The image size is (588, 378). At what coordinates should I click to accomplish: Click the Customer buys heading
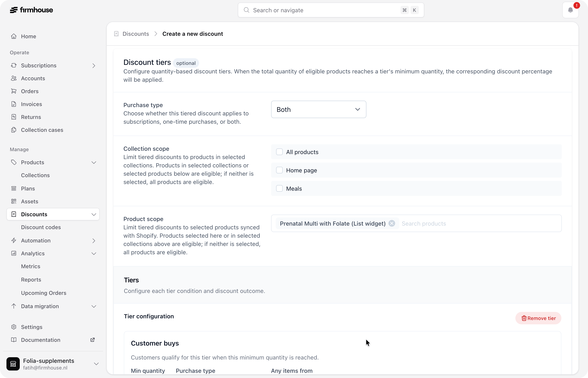click(155, 343)
